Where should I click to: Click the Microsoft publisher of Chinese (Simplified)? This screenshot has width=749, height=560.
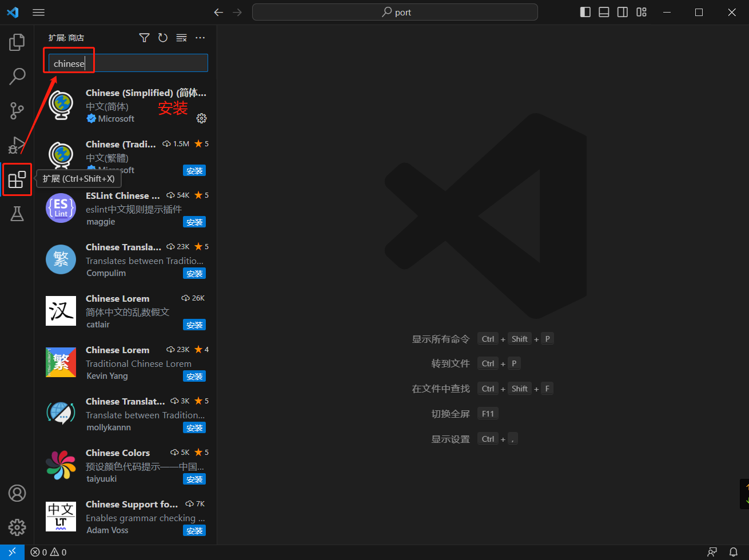[116, 119]
